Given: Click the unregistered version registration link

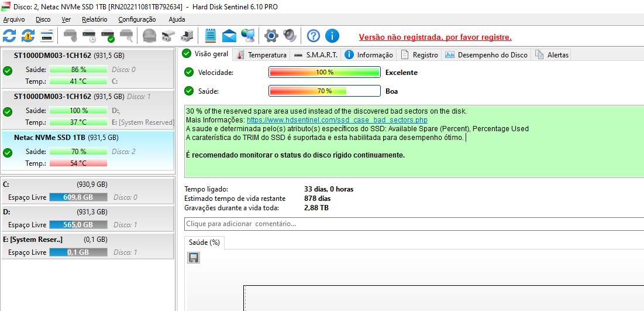Looking at the screenshot, I should pyautogui.click(x=435, y=37).
